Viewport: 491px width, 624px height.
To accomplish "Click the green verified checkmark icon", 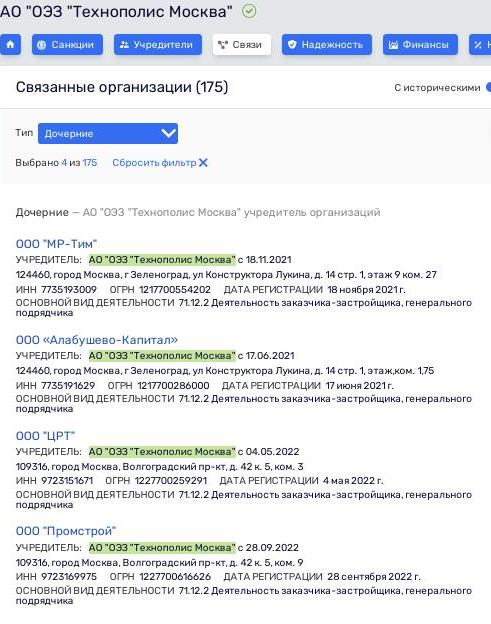I will click(249, 11).
